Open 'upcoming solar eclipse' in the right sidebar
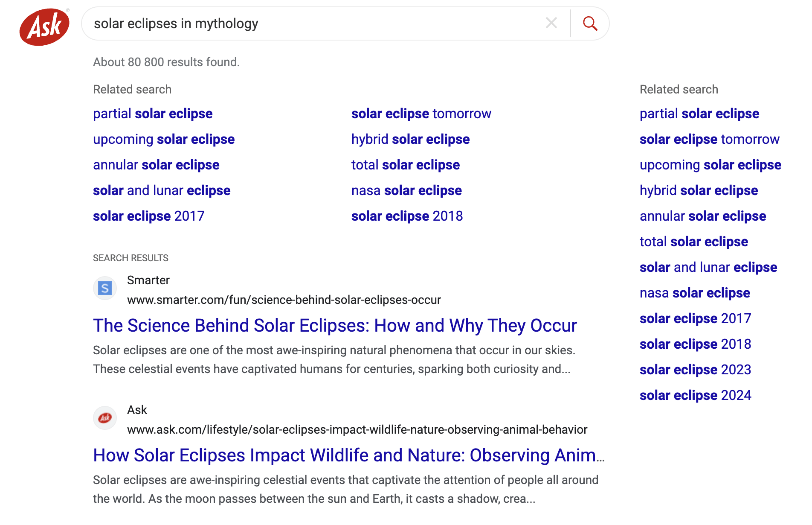812x525 pixels. point(710,165)
